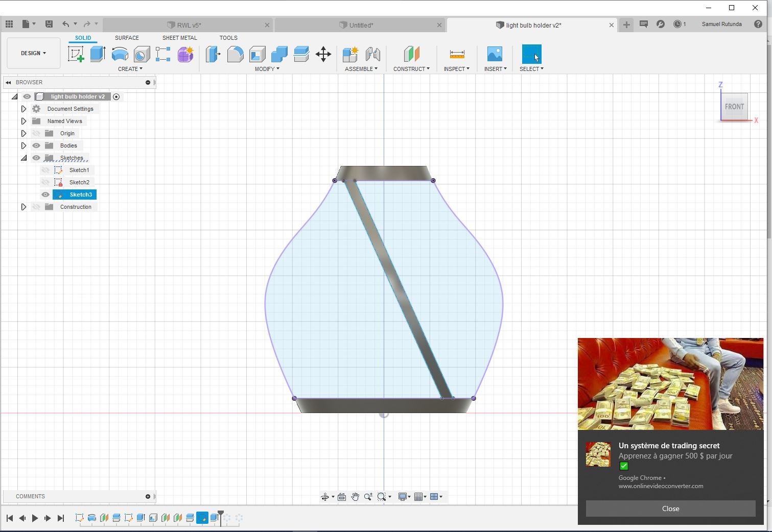Toggle visibility of the Origin folder
The width and height of the screenshot is (772, 532).
[36, 133]
